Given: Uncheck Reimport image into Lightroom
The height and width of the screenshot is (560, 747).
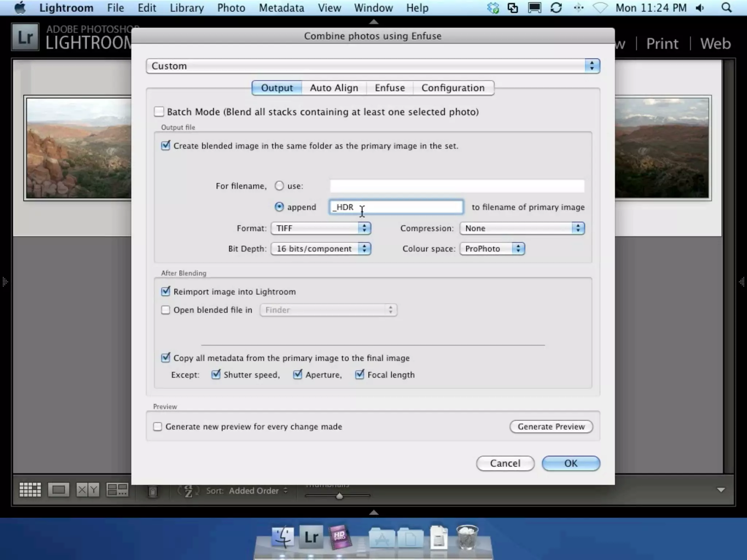Looking at the screenshot, I should click(x=166, y=291).
